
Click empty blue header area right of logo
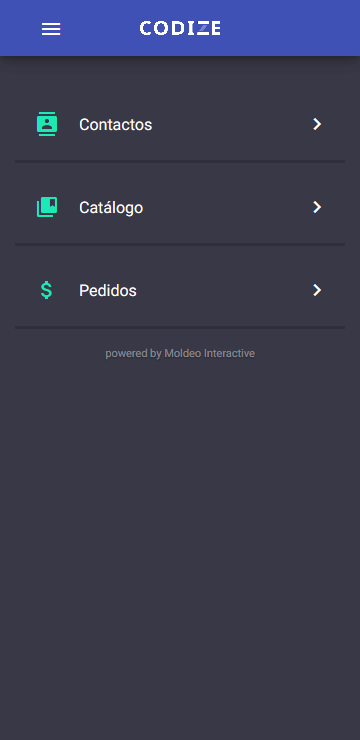288,28
